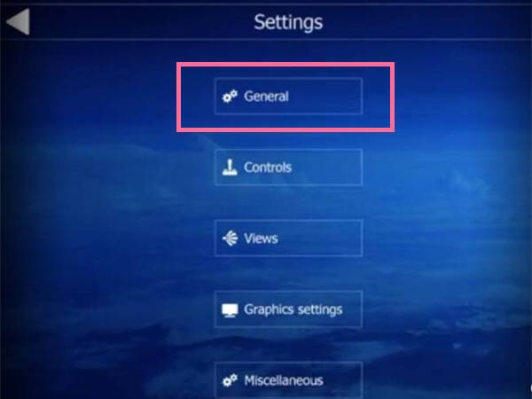Click the camera view icon beside Views
Image resolution: width=532 pixels, height=399 pixels.
(x=230, y=239)
